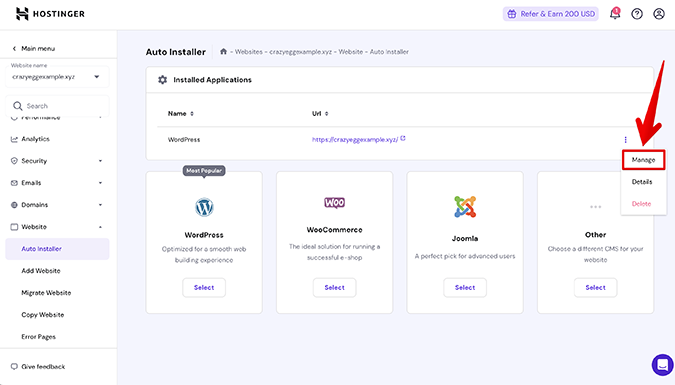The image size is (675, 385).
Task: Open Migrate Website in the sidebar
Action: coord(46,292)
